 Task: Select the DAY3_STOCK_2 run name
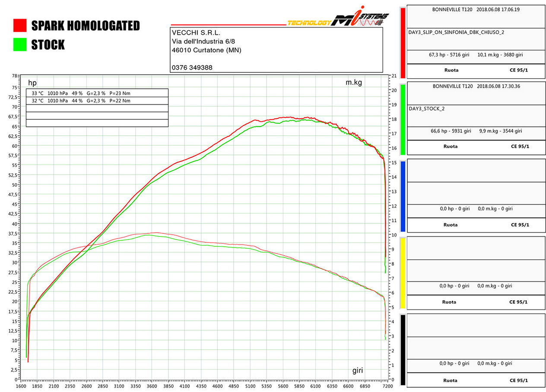coord(426,108)
